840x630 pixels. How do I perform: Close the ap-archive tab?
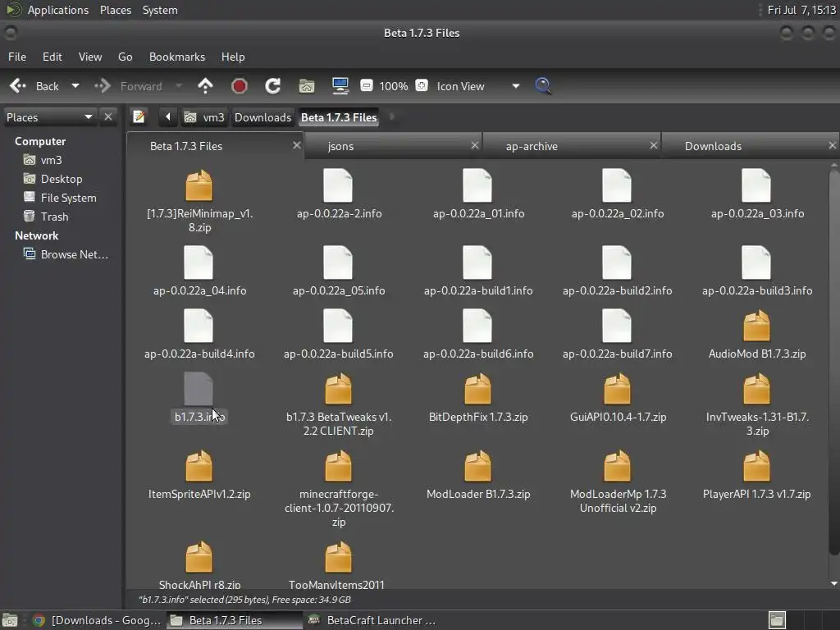point(654,145)
